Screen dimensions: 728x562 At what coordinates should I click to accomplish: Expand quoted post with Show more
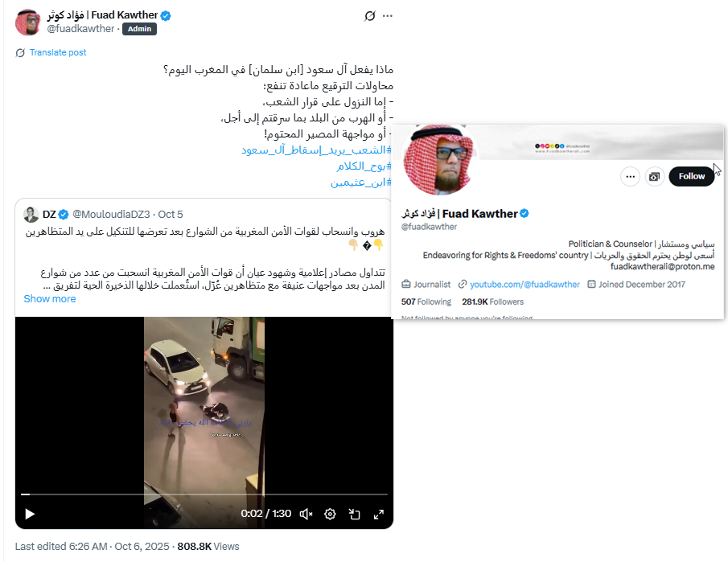[50, 299]
